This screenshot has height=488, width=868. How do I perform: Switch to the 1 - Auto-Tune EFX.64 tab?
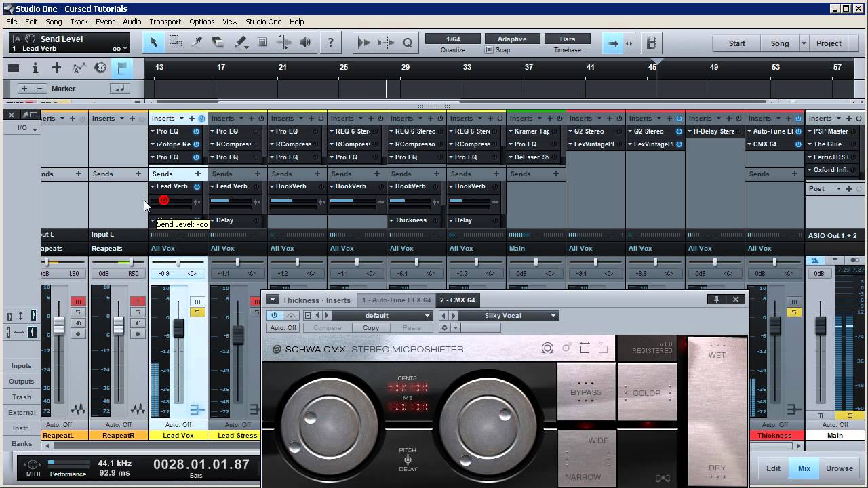point(396,300)
